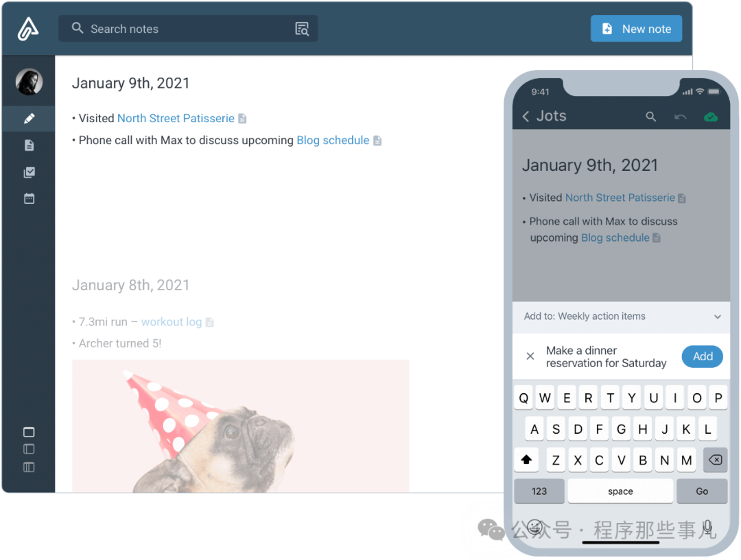741x560 pixels.
Task: Tap the green cloud sync icon
Action: click(710, 117)
